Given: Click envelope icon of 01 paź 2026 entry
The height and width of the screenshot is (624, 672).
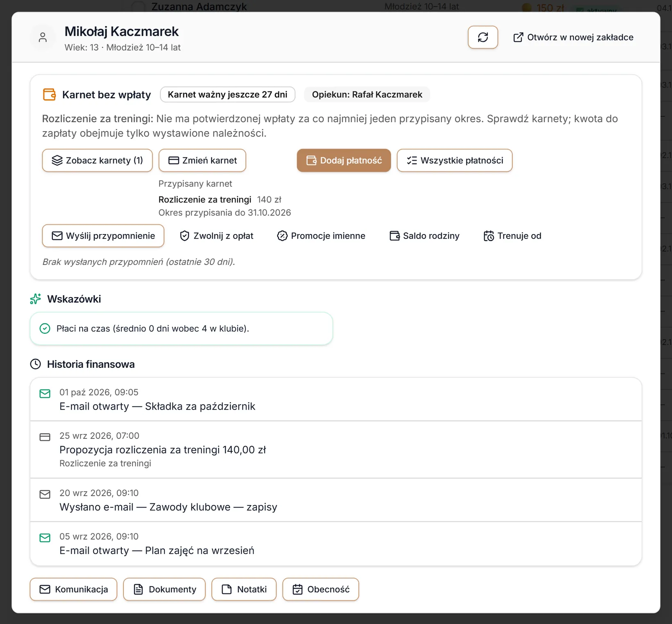Looking at the screenshot, I should [45, 394].
